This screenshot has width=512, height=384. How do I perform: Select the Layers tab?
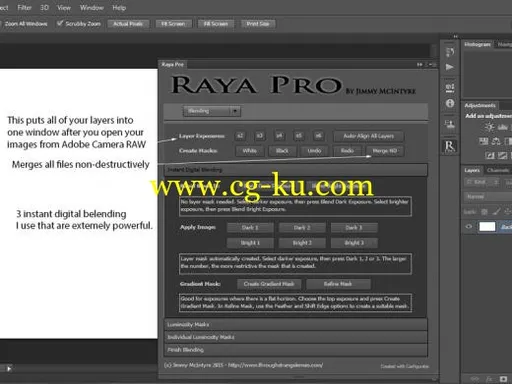click(472, 170)
